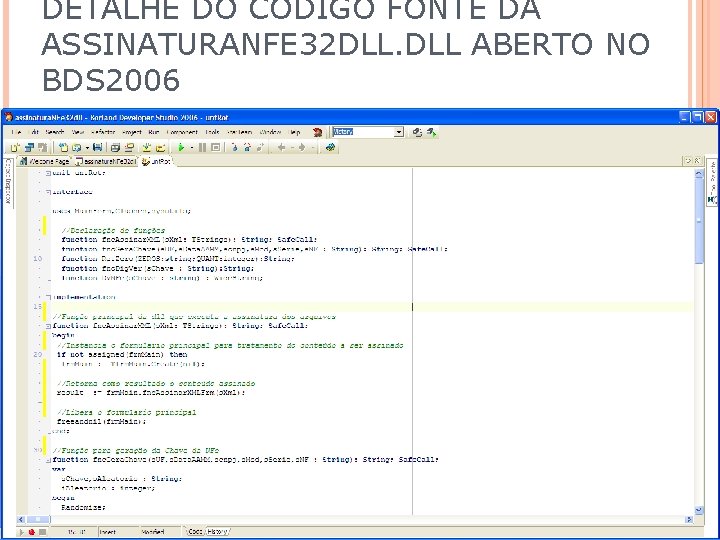Click the Pause debug icon
This screenshot has height=540, width=720.
click(202, 147)
